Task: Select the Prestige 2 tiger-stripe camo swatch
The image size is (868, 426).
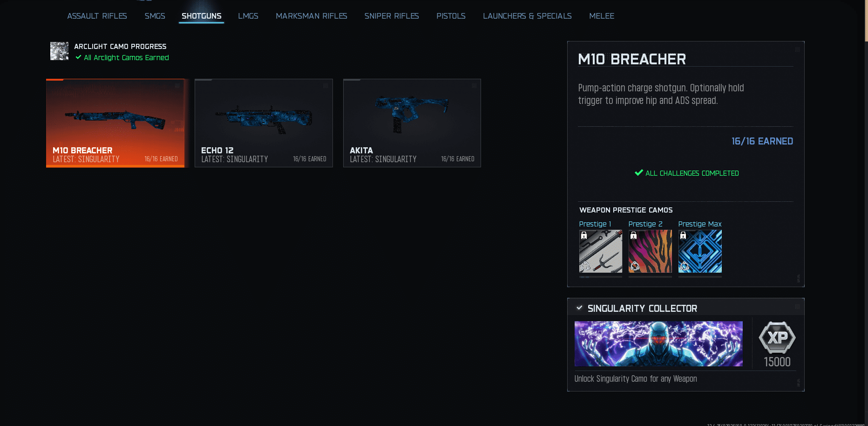Action: pos(650,252)
